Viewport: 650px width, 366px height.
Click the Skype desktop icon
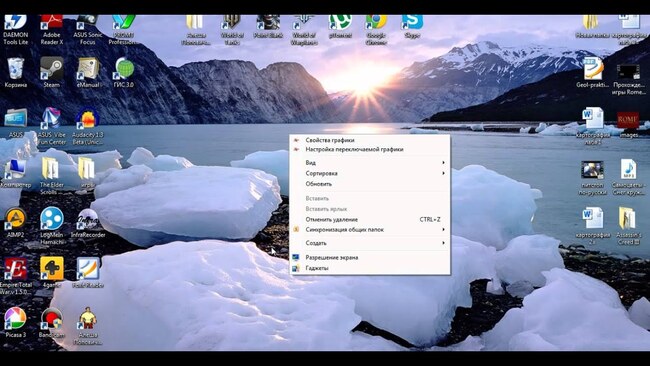(412, 27)
